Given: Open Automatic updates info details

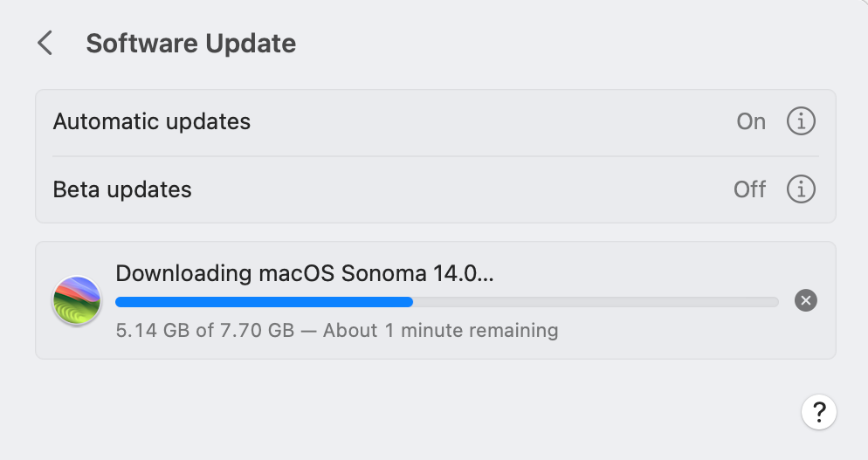Looking at the screenshot, I should pyautogui.click(x=801, y=121).
